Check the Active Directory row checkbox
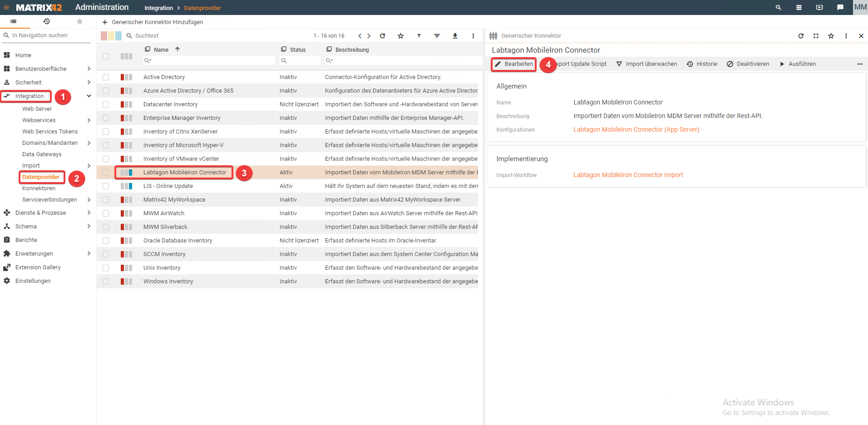Image resolution: width=868 pixels, height=425 pixels. point(106,77)
